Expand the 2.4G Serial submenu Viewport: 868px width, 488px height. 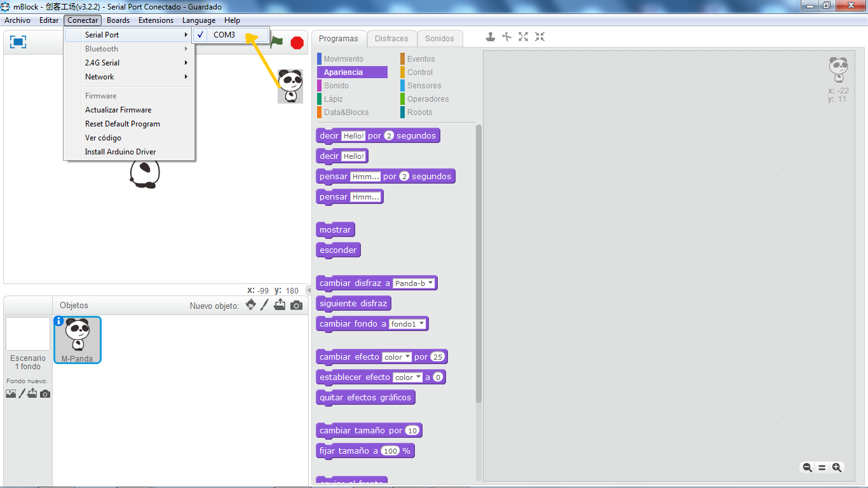(129, 63)
